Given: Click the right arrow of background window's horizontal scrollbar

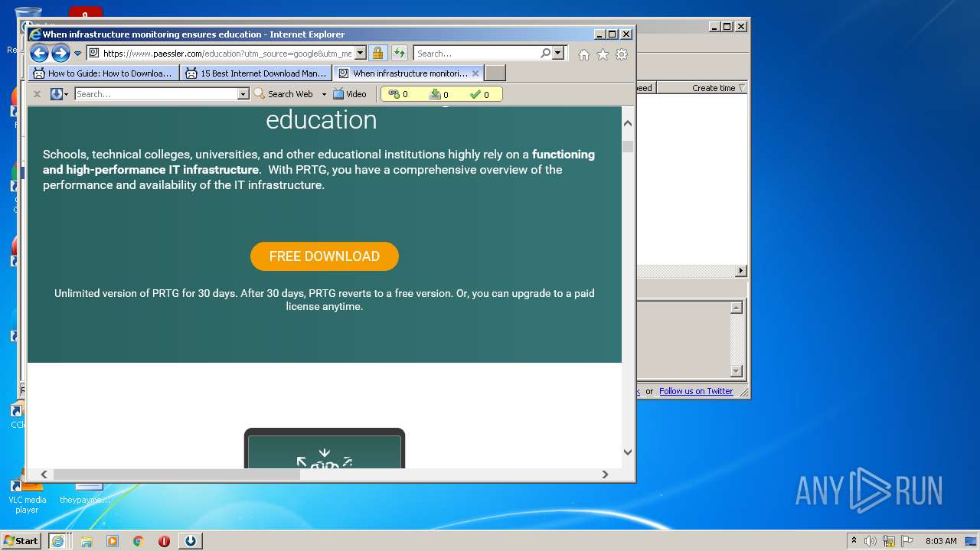Looking at the screenshot, I should (740, 271).
